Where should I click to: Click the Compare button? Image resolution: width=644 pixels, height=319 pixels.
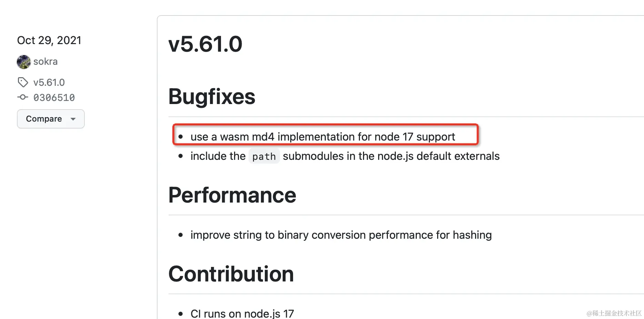(44, 119)
